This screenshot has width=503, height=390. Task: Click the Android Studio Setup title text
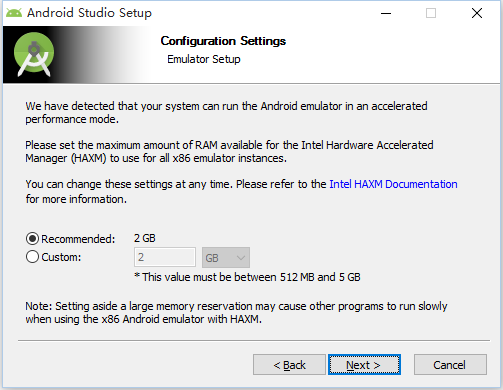click(89, 13)
